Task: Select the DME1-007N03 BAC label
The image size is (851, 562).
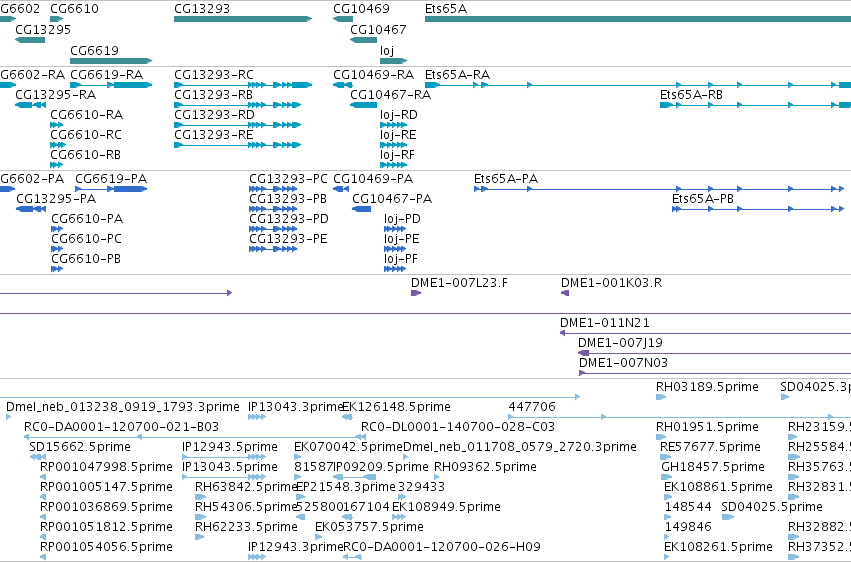Action: (624, 363)
